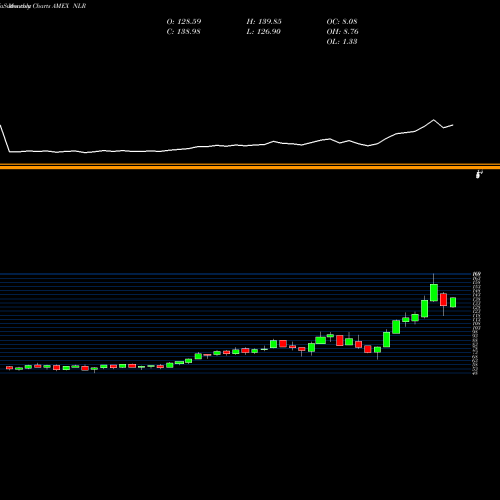The height and width of the screenshot is (500, 500).
Task: Click the OH: 8.76 value
Action: (x=342, y=32)
